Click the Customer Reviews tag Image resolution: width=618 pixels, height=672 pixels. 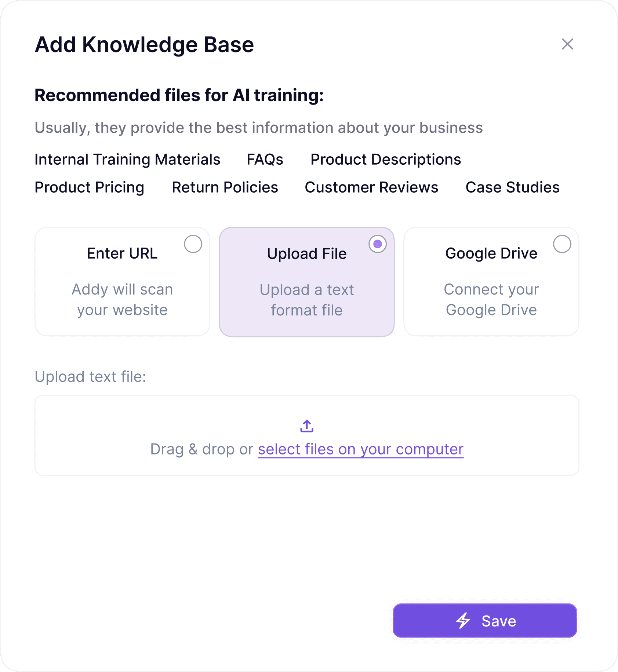pyautogui.click(x=371, y=187)
